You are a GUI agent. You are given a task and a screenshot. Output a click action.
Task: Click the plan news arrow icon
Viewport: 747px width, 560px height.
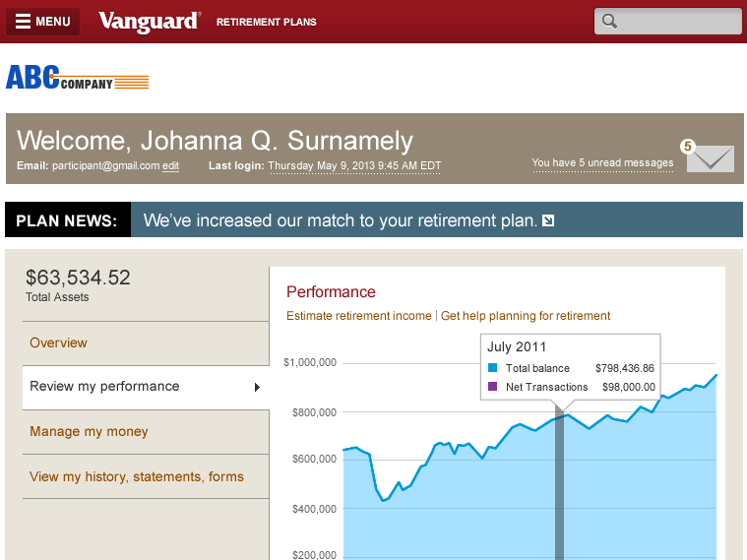(x=548, y=220)
